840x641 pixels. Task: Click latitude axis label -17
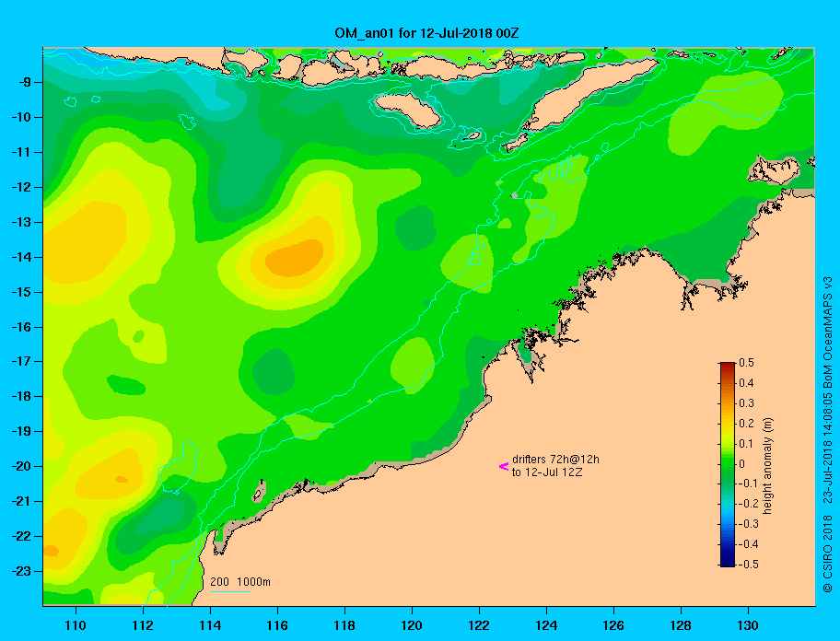tap(21, 361)
